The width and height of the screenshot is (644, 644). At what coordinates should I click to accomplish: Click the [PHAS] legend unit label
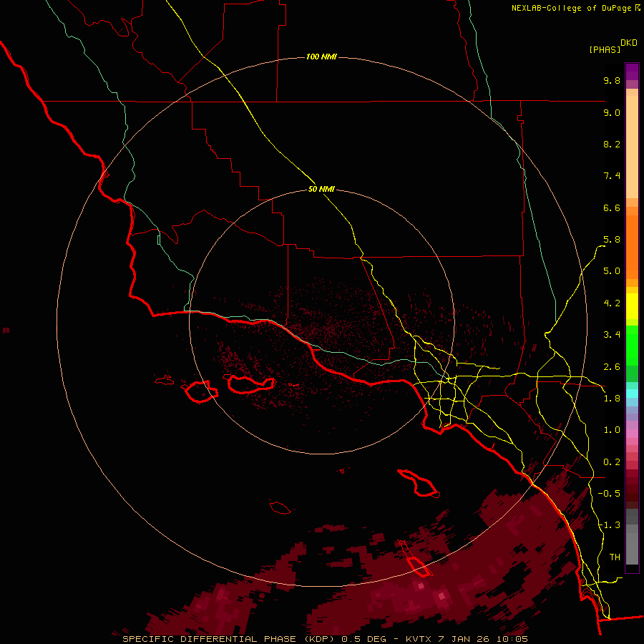click(605, 49)
